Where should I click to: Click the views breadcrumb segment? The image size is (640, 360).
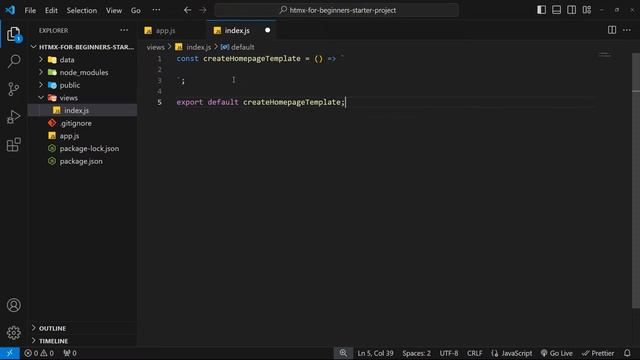(156, 47)
